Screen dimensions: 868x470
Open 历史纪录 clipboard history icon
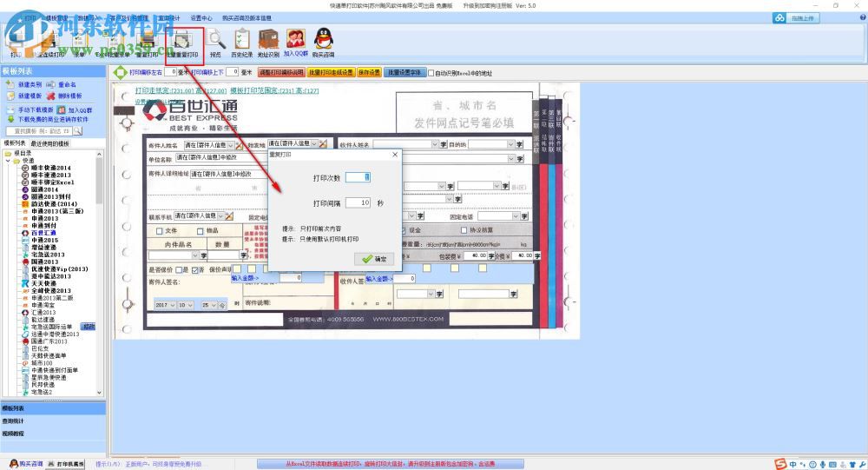(x=242, y=41)
